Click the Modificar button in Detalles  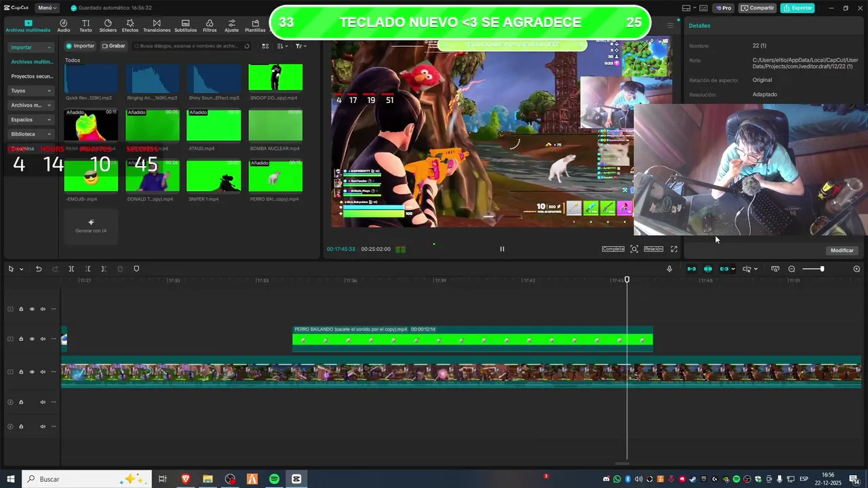(842, 250)
